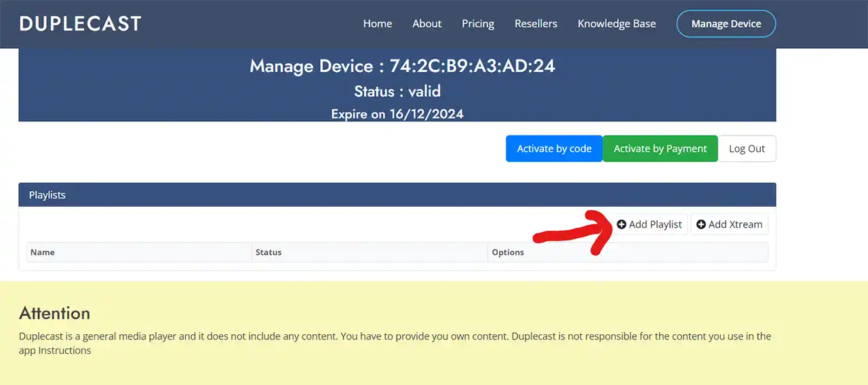The width and height of the screenshot is (868, 385).
Task: Add a new Playlist
Action: coord(650,224)
